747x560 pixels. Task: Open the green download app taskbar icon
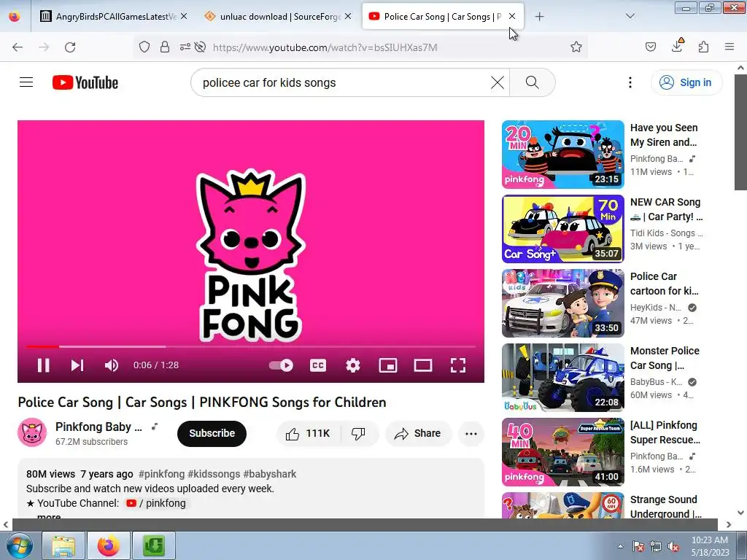(153, 545)
